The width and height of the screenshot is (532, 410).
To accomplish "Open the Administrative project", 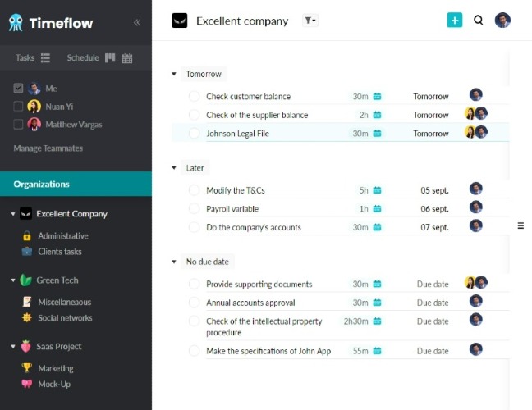I will 63,235.
